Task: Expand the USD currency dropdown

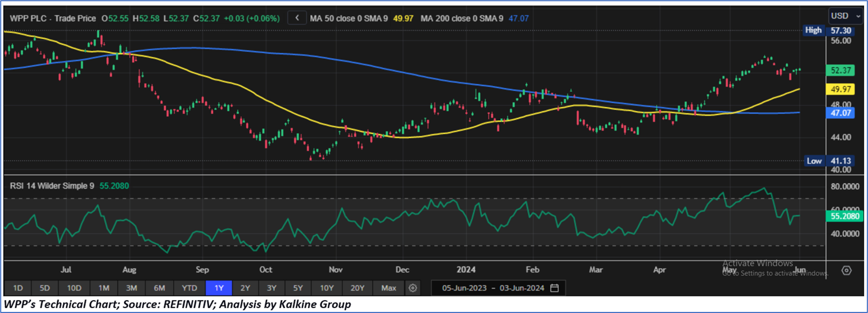Action: [x=845, y=16]
